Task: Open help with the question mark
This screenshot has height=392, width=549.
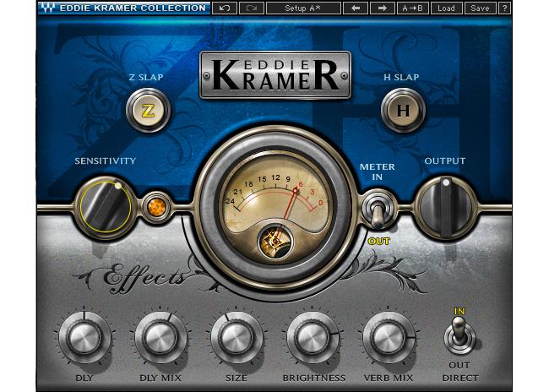Action: point(505,8)
